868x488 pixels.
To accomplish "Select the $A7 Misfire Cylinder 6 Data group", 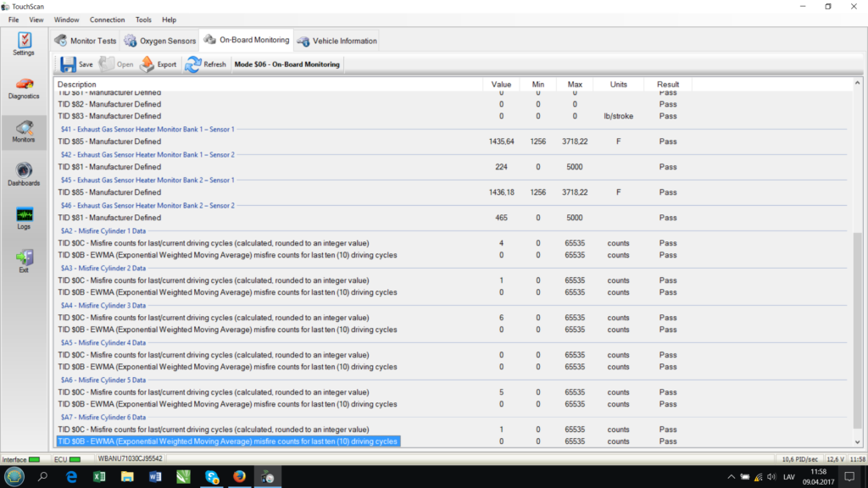I will click(103, 417).
